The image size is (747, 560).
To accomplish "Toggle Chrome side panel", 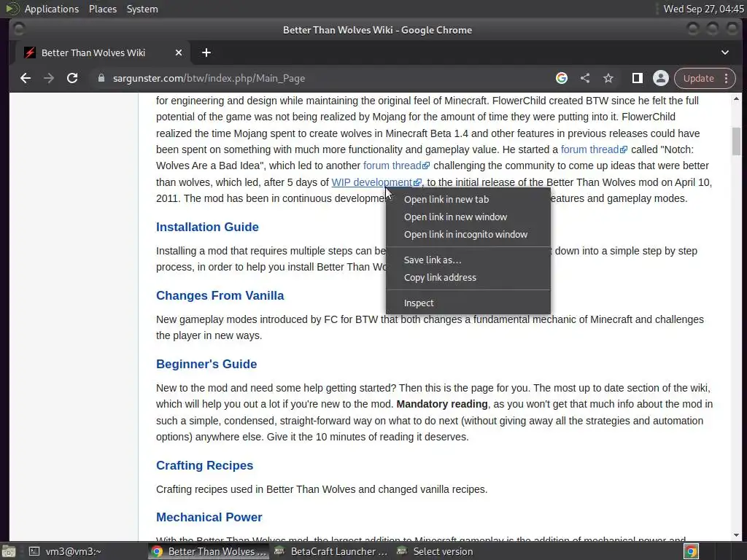I will 637,78.
